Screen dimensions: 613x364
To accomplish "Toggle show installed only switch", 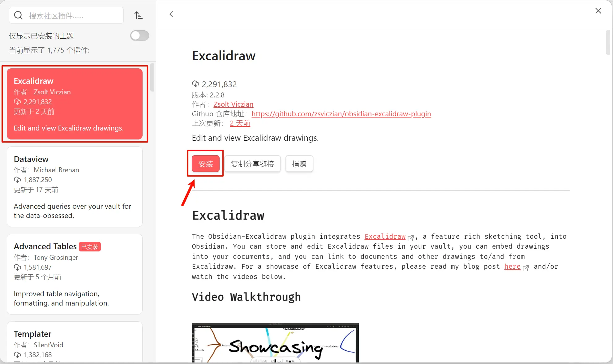I will pyautogui.click(x=139, y=36).
